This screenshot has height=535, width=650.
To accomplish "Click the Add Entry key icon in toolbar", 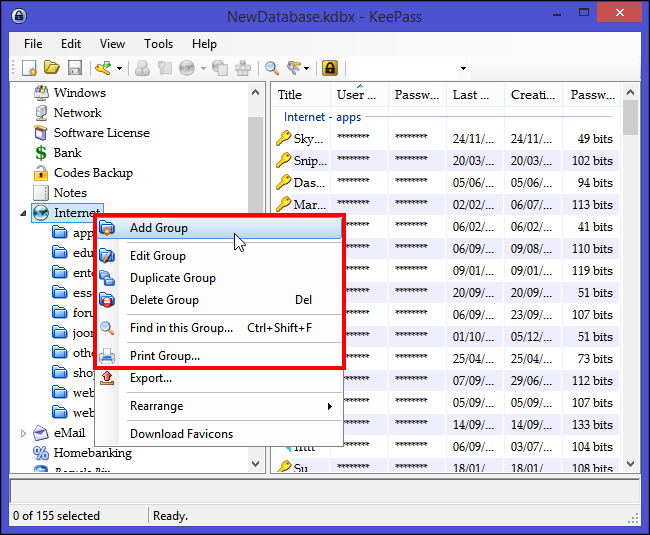I will [102, 68].
